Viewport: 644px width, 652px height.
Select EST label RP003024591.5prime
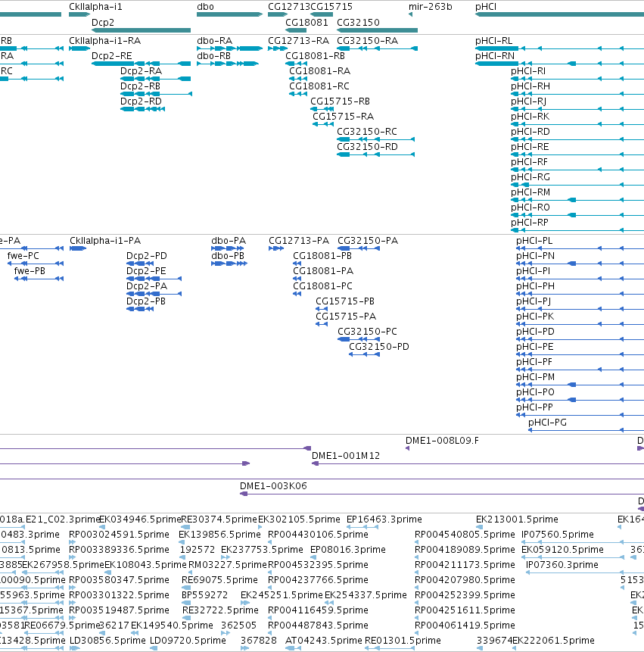click(119, 535)
